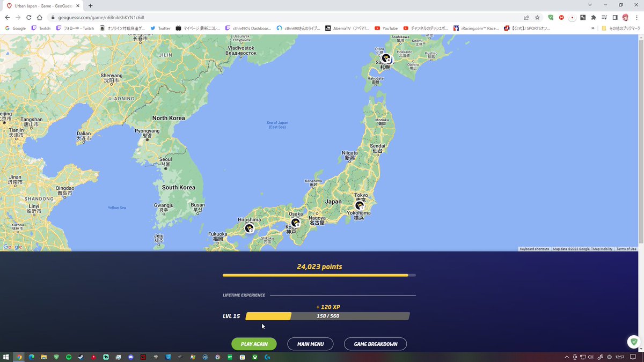Open Spotify from the taskbar
The height and width of the screenshot is (362, 644).
69,357
